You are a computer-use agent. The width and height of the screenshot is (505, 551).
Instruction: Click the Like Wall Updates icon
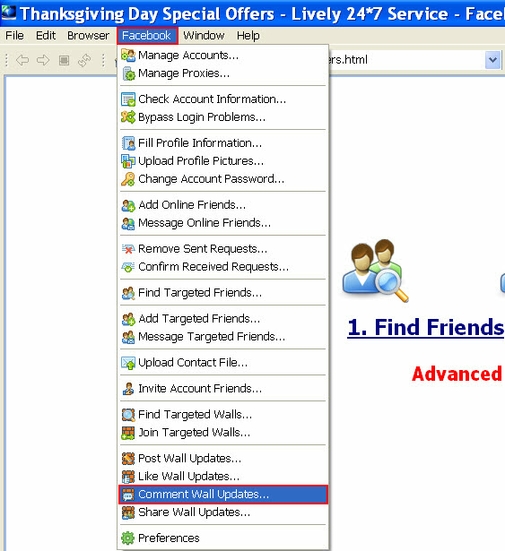[128, 477]
